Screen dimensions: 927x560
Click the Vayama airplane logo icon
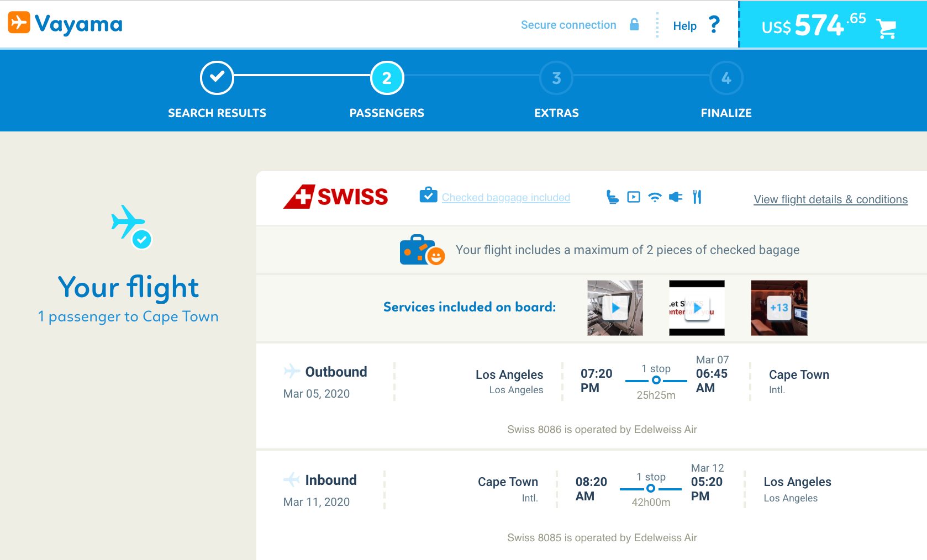coord(19,23)
